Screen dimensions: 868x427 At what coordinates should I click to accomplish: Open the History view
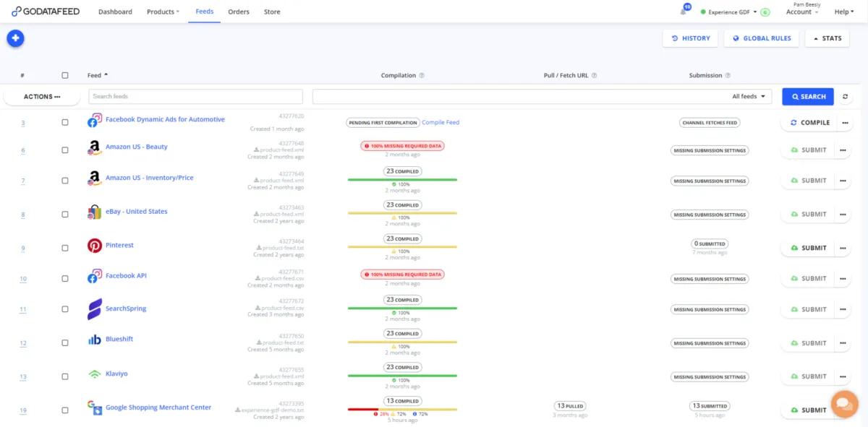click(691, 38)
